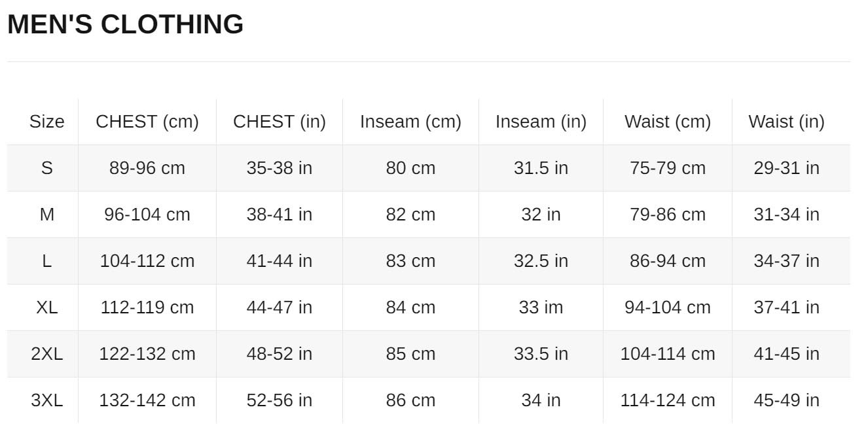Click the 82 cm inseam cell
This screenshot has width=868, height=437.
click(410, 215)
